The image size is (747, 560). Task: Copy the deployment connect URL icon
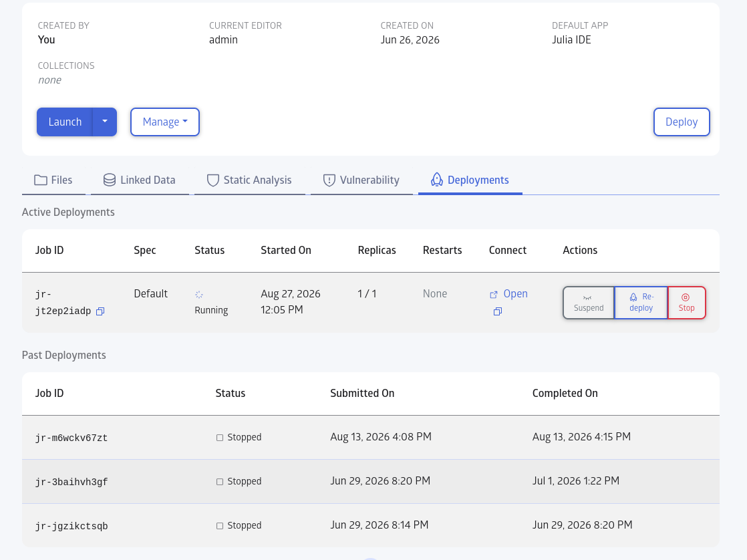coord(497,311)
